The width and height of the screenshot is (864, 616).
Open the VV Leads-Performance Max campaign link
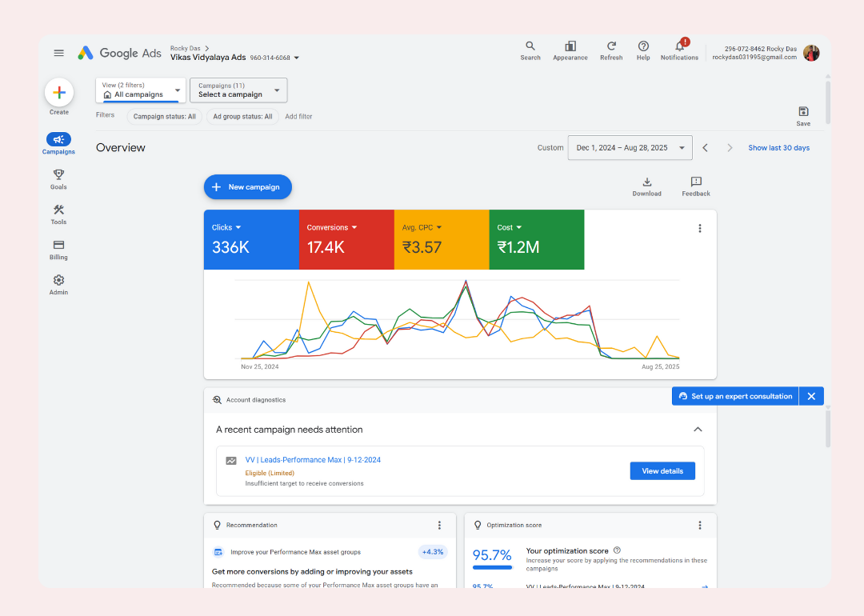pos(313,459)
